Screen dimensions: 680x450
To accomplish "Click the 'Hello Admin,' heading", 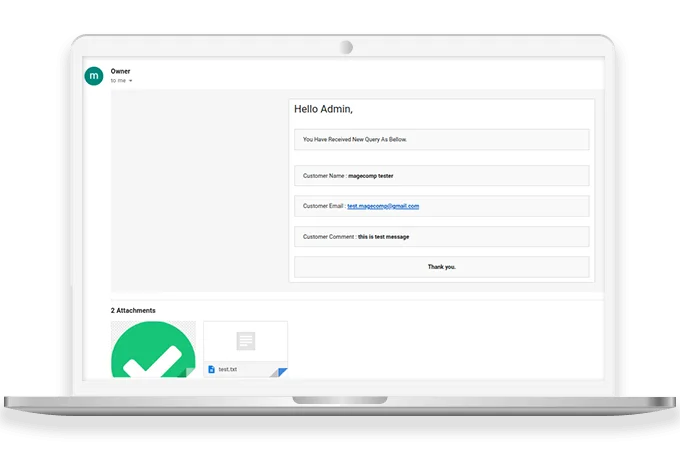I will (323, 109).
